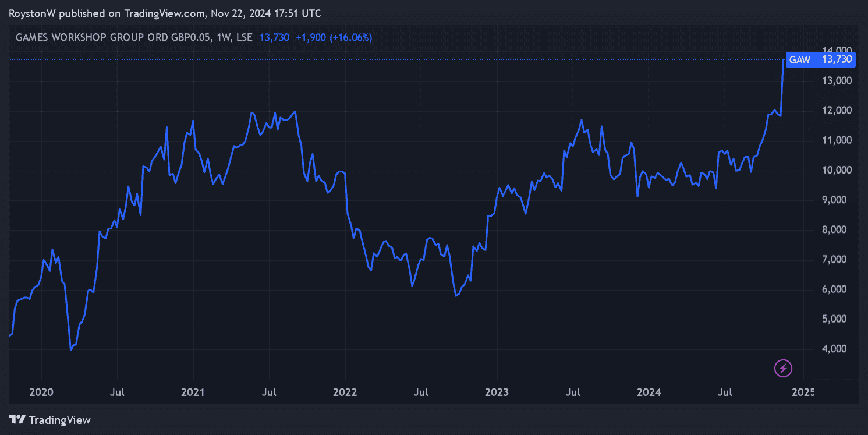Select the 2023 marker on time axis
Screen dimensions: 868x435
pos(497,392)
